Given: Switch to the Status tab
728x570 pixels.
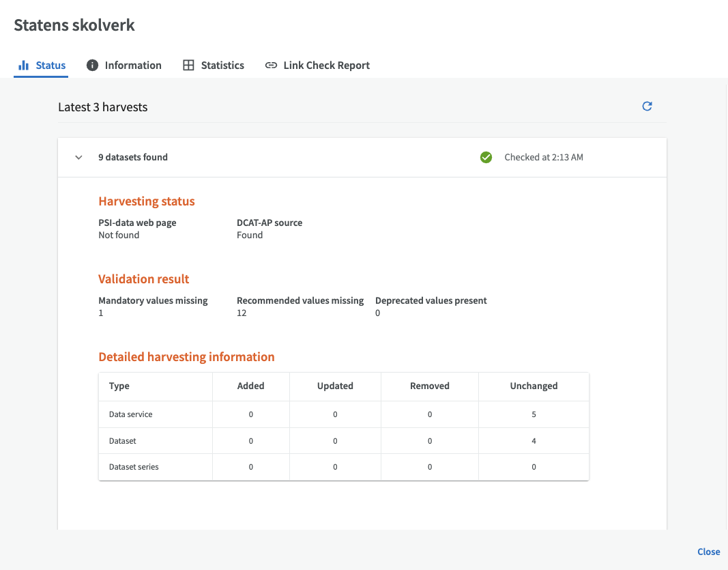Looking at the screenshot, I should pyautogui.click(x=42, y=66).
